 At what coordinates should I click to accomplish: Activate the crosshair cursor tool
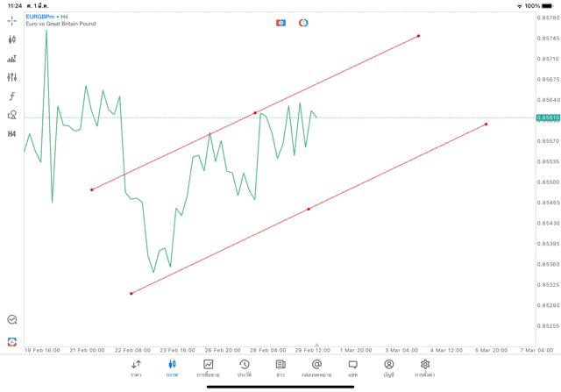tap(12, 20)
